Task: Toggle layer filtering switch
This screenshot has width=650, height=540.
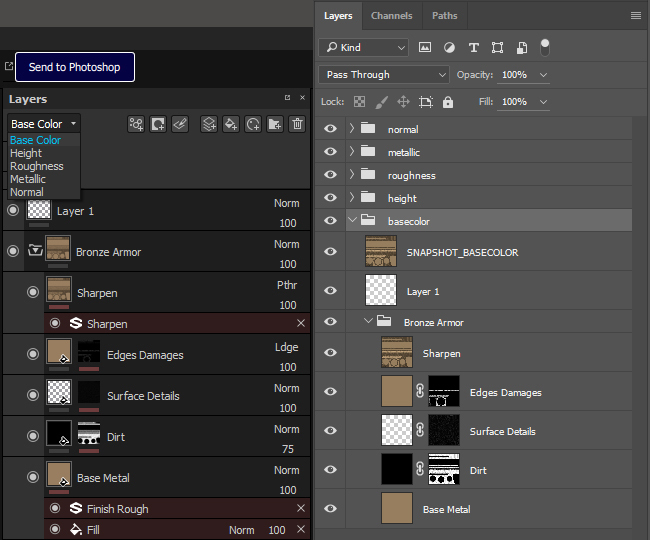Action: coord(545,47)
